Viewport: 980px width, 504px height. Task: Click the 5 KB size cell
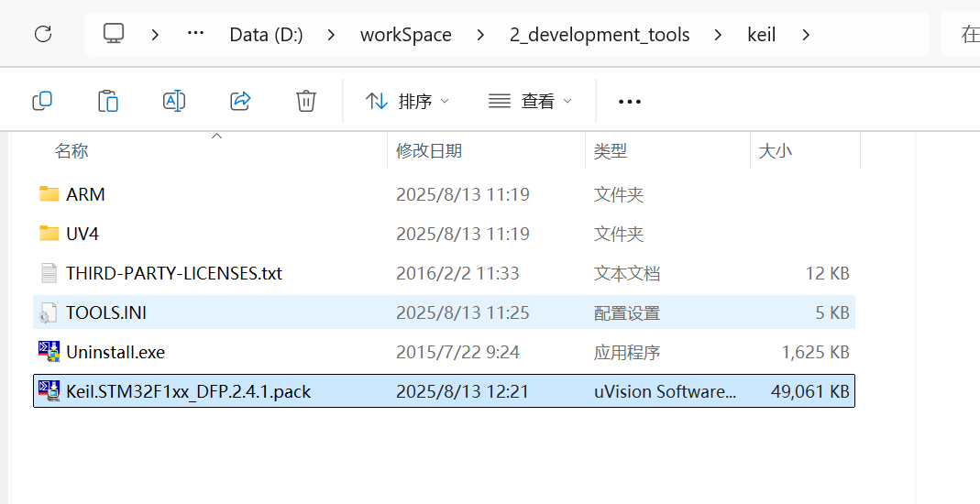point(832,312)
